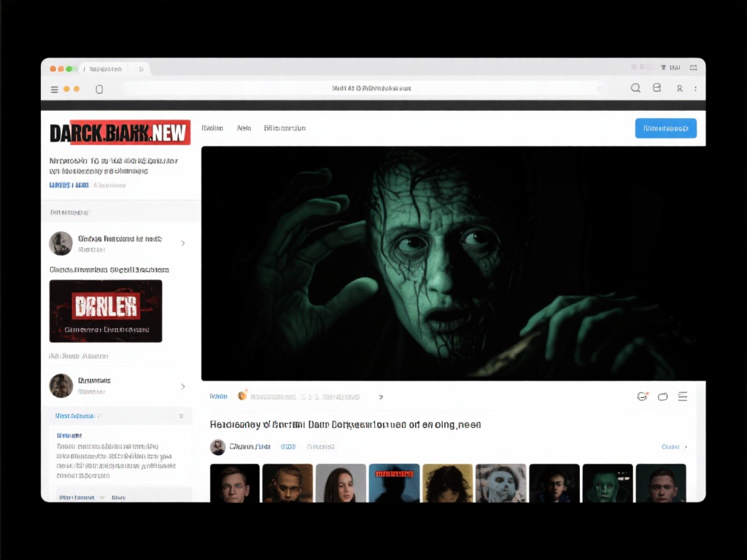The width and height of the screenshot is (747, 560).
Task: Click the rounded square icon below the video
Action: click(x=662, y=397)
